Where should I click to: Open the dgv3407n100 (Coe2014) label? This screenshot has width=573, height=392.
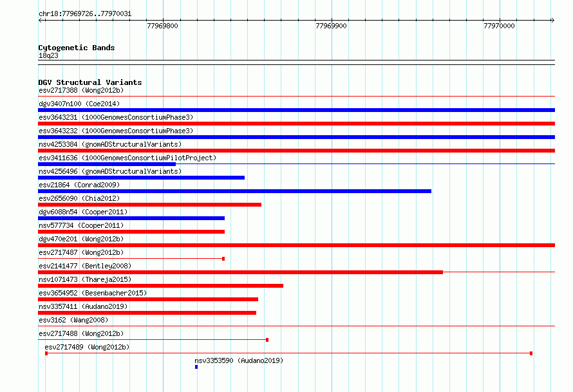point(79,104)
